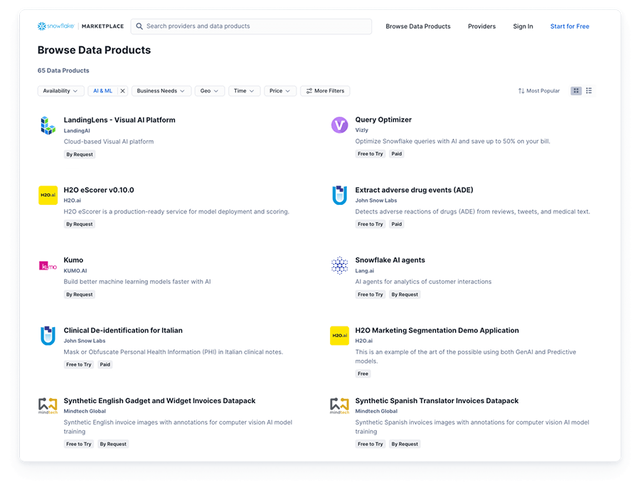Click the Start for Free link

569,26
